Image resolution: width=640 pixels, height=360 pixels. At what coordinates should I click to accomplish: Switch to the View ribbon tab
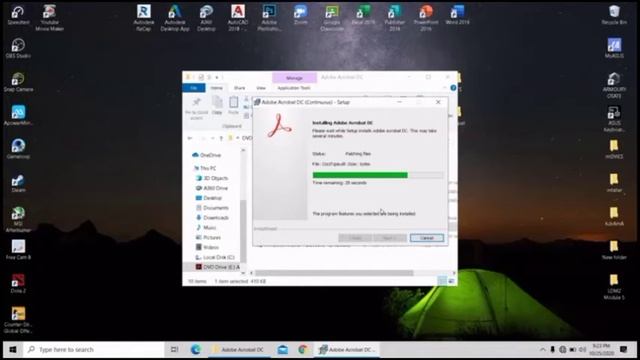click(x=261, y=88)
